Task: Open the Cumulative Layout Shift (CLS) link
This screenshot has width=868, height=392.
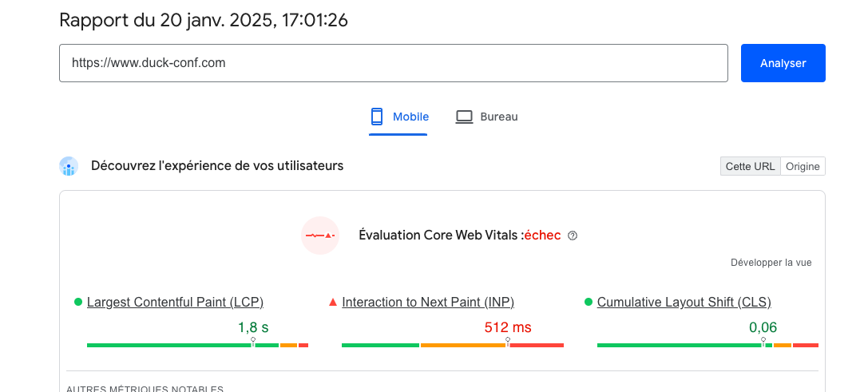Action: tap(684, 302)
